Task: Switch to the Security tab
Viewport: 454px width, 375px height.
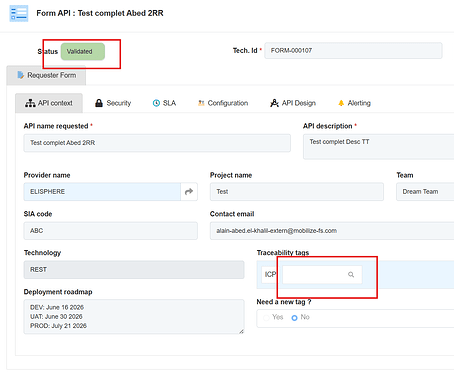Action: 113,103
